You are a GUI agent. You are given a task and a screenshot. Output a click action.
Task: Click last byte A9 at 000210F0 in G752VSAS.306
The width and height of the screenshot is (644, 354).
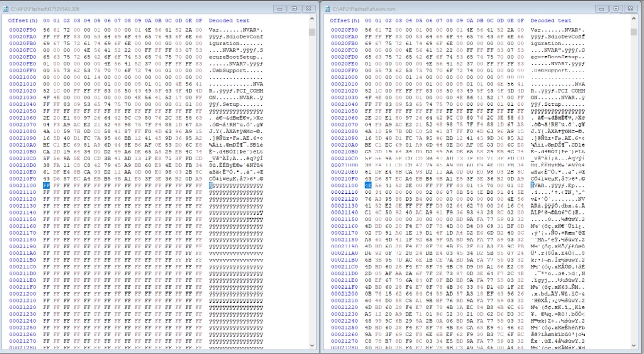coord(199,179)
